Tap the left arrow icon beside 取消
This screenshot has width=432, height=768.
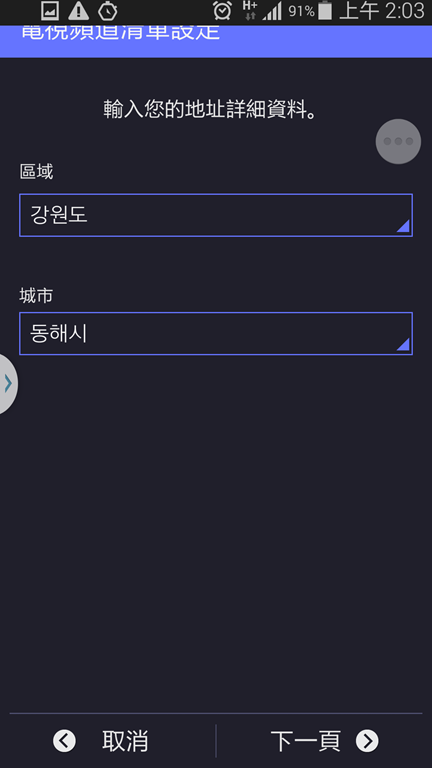pos(64,741)
